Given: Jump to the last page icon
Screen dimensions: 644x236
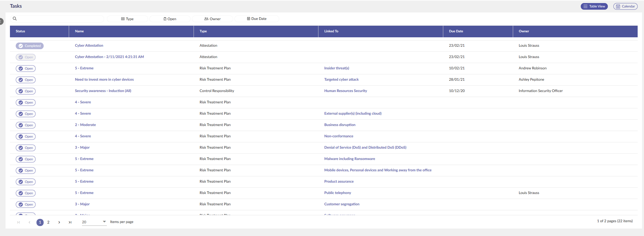Looking at the screenshot, I should pyautogui.click(x=70, y=222).
